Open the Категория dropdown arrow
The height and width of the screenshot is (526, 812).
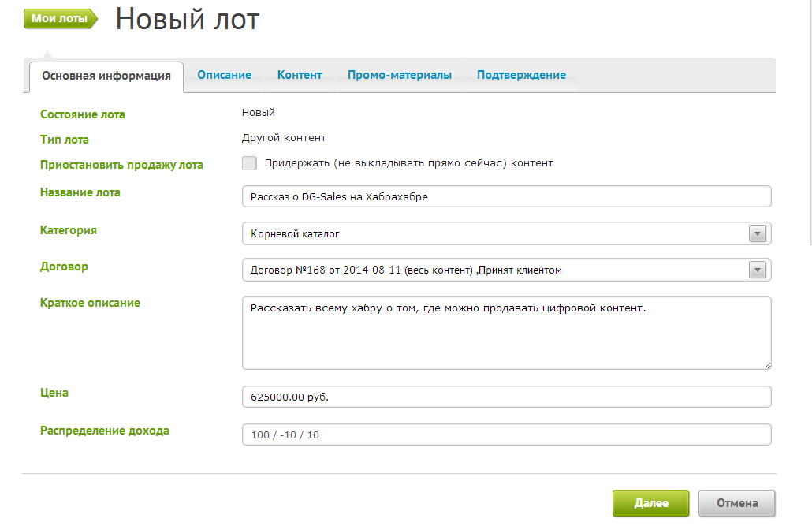tap(758, 233)
